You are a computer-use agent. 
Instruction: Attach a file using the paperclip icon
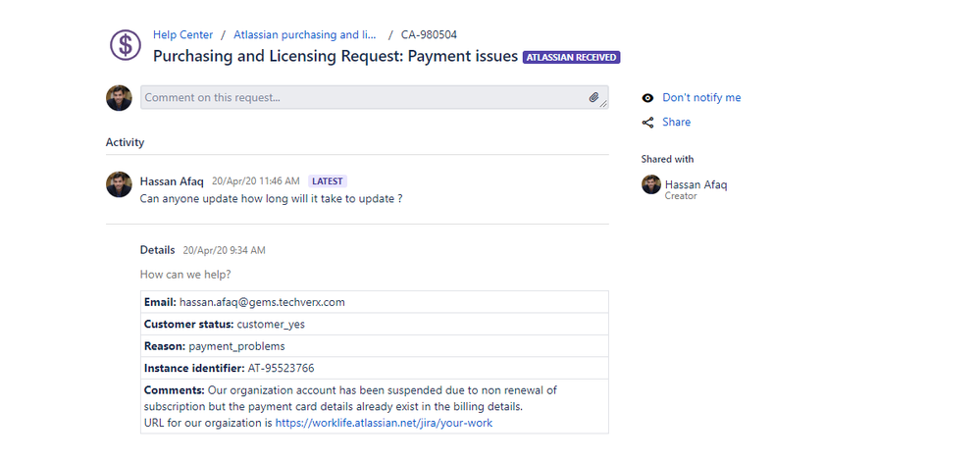[x=593, y=97]
